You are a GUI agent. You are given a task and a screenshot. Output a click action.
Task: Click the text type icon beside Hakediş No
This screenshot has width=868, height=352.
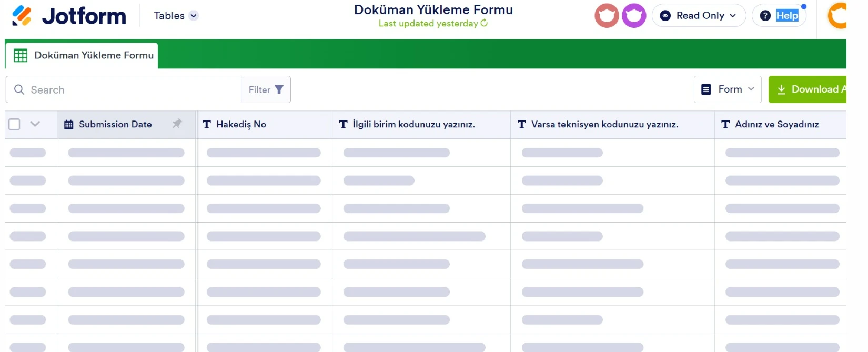pyautogui.click(x=207, y=125)
